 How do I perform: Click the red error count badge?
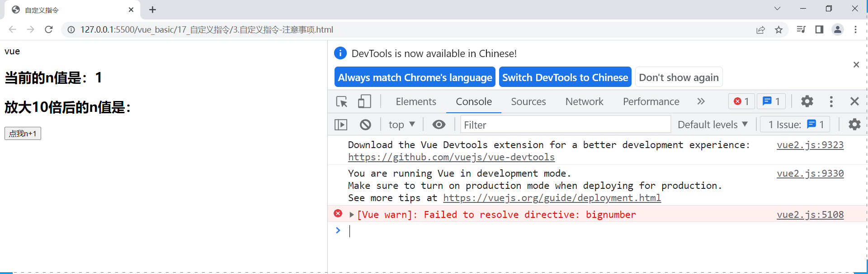click(x=741, y=101)
